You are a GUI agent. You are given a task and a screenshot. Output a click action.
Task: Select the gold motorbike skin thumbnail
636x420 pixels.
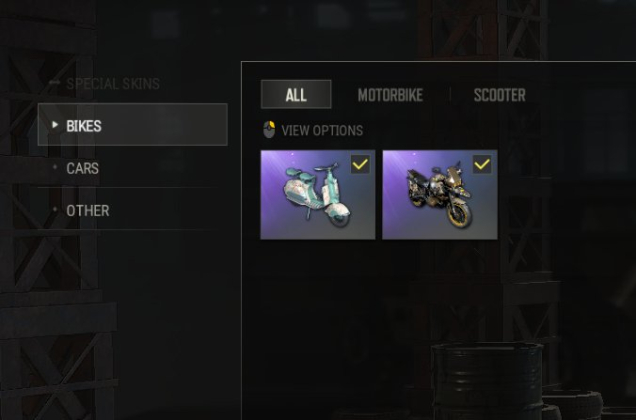point(440,195)
